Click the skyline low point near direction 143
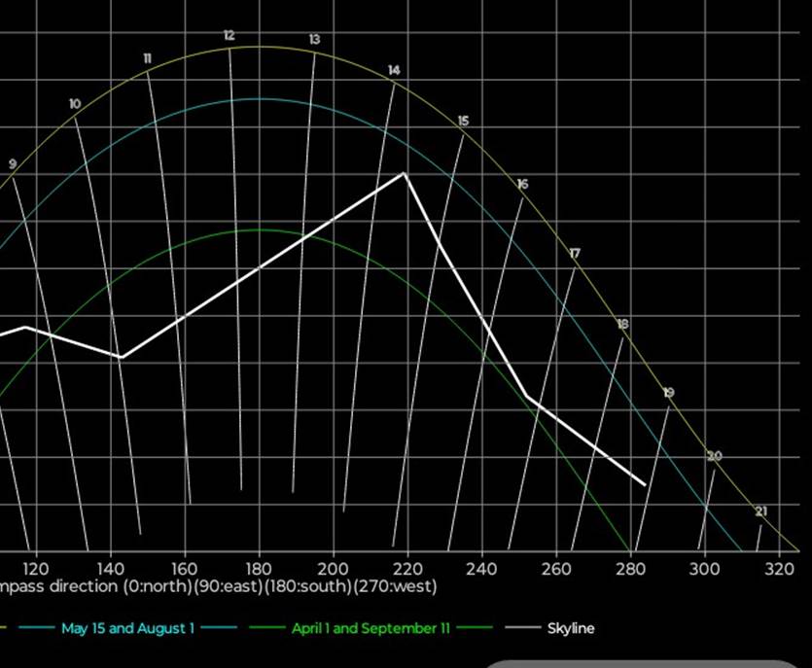Image resolution: width=812 pixels, height=668 pixels. click(x=121, y=357)
